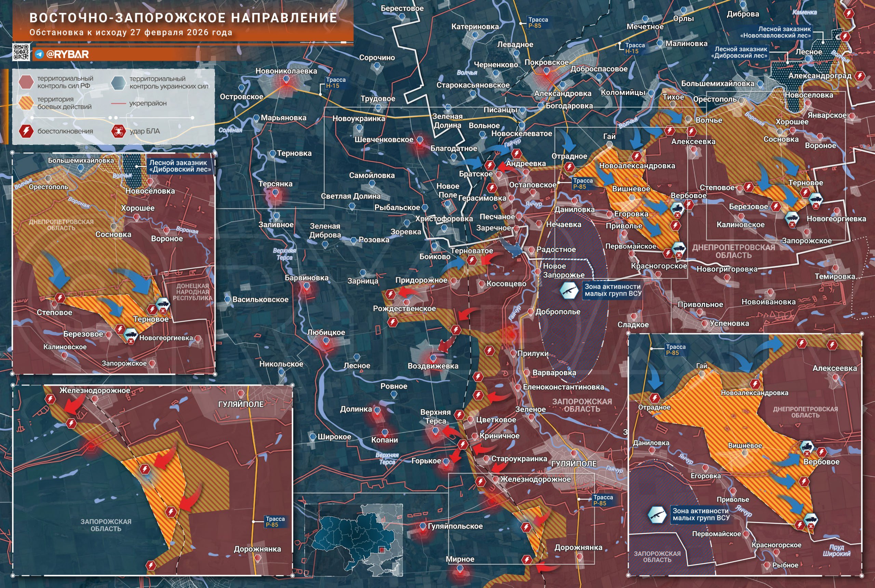875x588 pixels.
Task: Click the Покровское town label
Action: 546,62
